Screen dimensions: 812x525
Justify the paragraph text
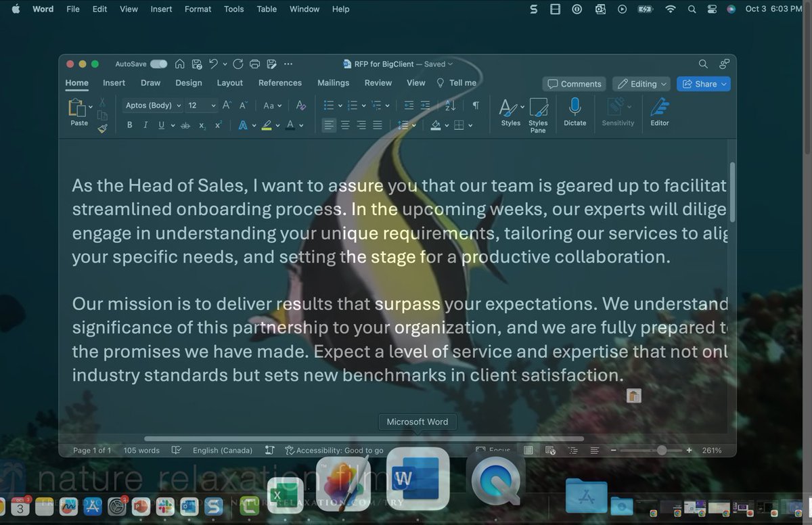coord(378,125)
